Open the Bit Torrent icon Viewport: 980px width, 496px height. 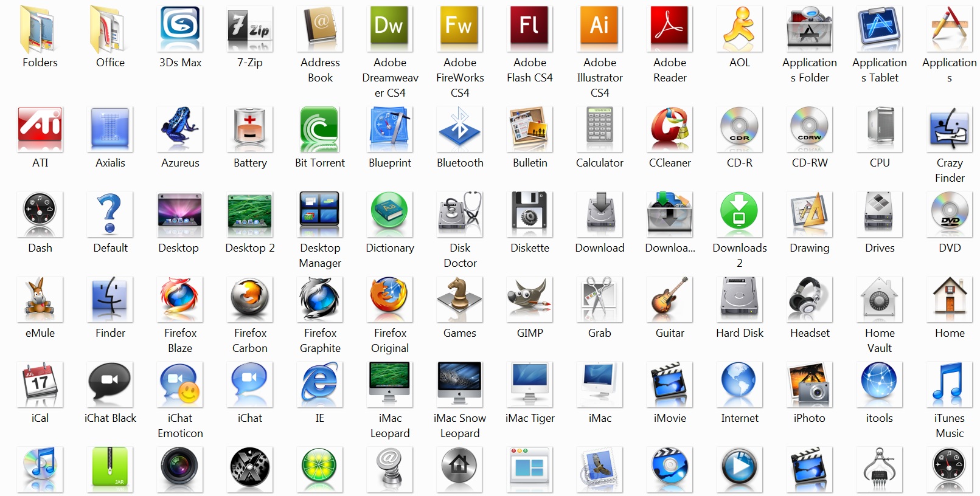tap(320, 129)
